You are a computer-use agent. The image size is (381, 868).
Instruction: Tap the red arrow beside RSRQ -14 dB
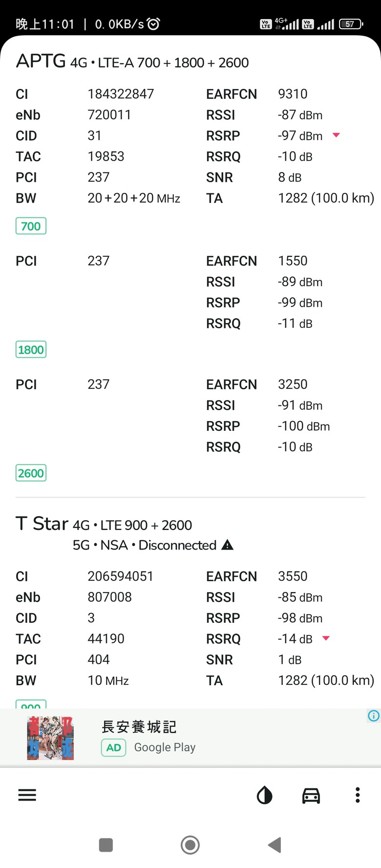click(x=326, y=638)
